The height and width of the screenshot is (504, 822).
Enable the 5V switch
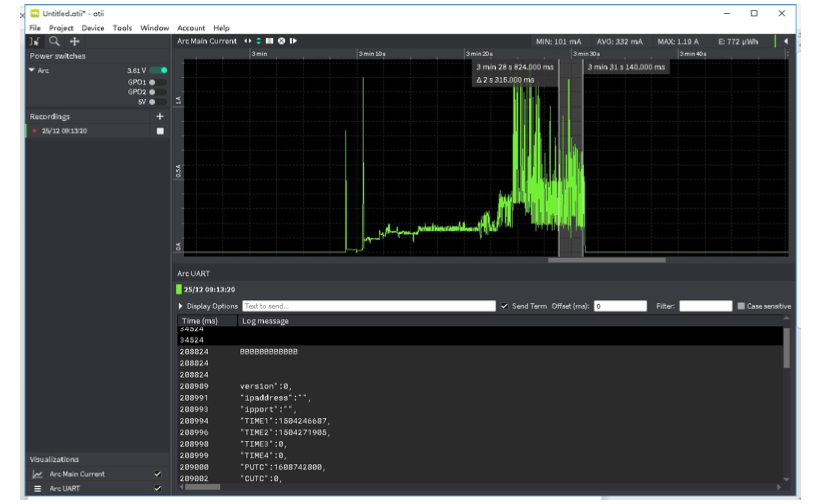point(158,102)
